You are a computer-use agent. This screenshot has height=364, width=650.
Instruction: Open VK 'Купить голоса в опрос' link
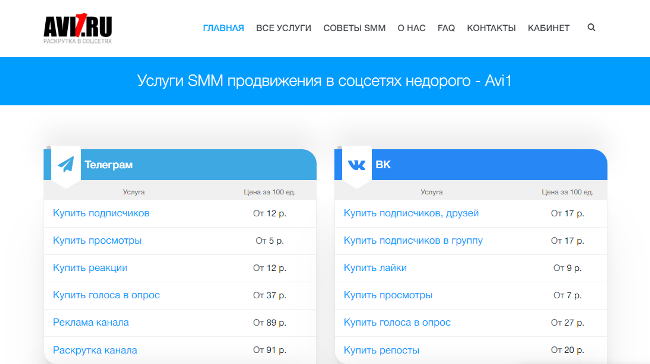(397, 323)
